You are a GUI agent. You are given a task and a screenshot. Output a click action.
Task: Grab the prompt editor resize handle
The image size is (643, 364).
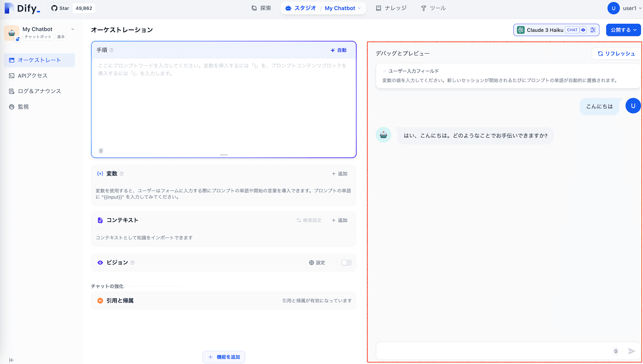point(224,155)
